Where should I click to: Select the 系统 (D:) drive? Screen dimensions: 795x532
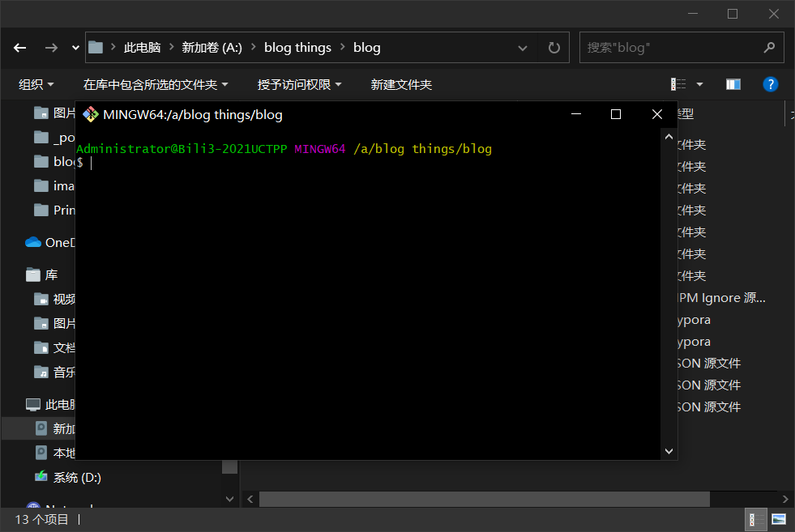[77, 478]
